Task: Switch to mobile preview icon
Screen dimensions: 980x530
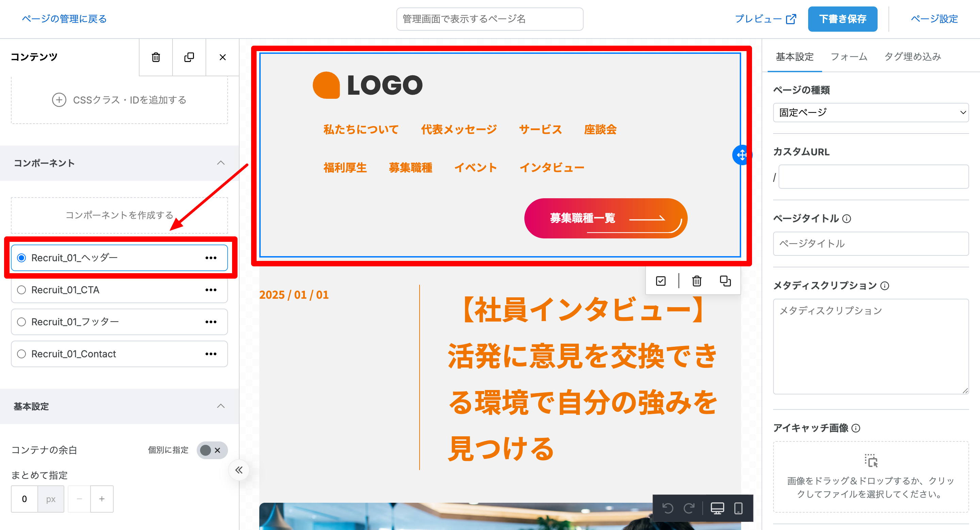Action: (x=738, y=508)
